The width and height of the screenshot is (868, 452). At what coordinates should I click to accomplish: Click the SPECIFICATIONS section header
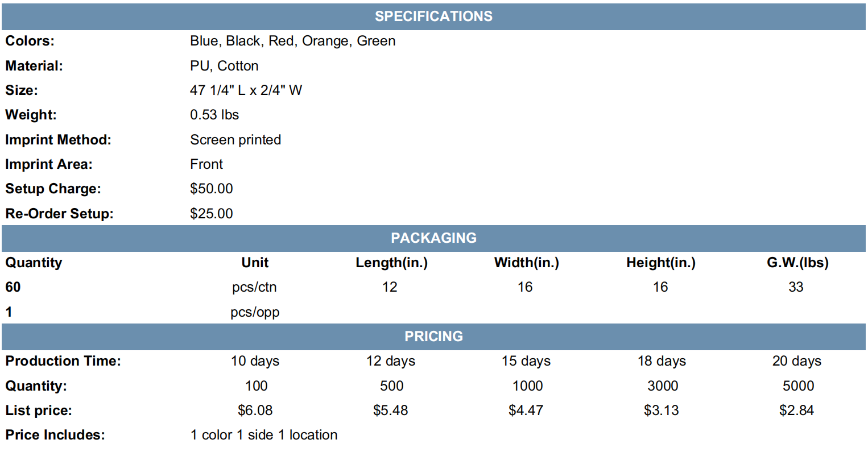(x=433, y=16)
